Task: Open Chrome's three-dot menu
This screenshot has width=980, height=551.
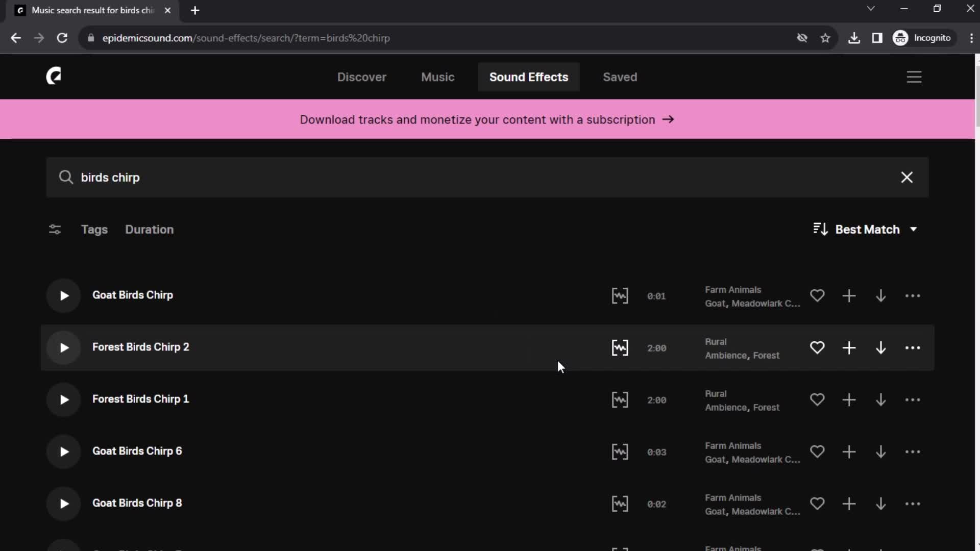Action: (971, 38)
